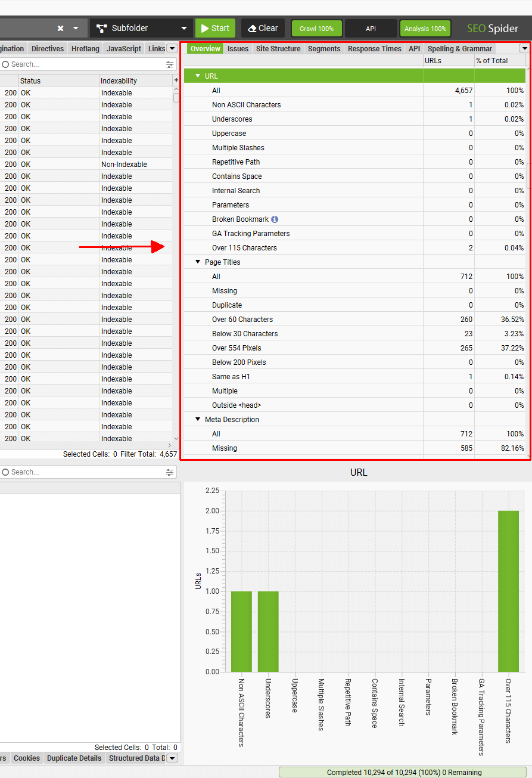This screenshot has width=532, height=778.
Task: Click the Analysis 100% progress indicator
Action: click(425, 29)
